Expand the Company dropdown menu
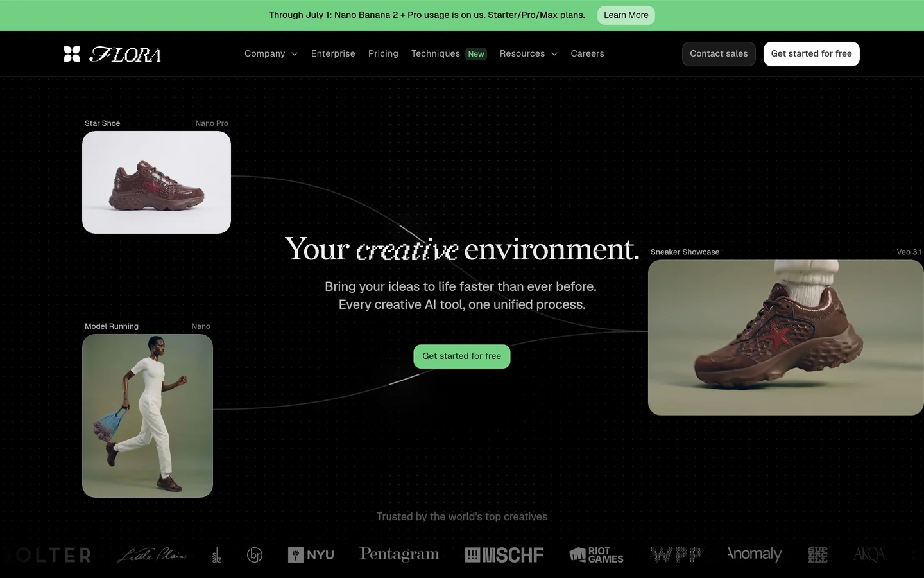 point(271,54)
